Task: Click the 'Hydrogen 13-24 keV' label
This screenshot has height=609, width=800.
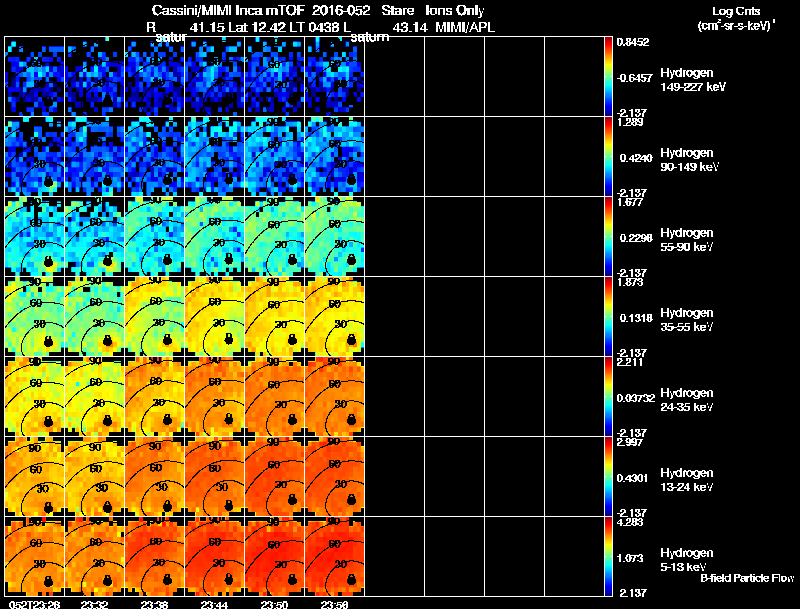Action: pos(687,480)
